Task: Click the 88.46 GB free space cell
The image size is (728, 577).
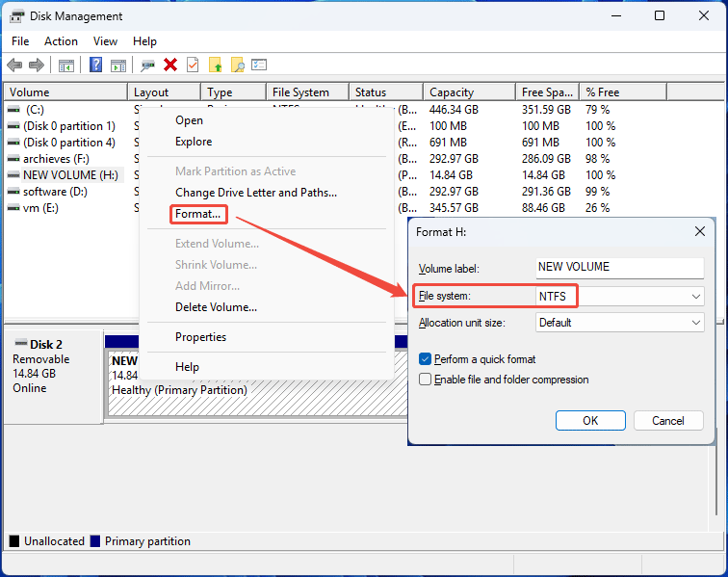Action: 543,208
